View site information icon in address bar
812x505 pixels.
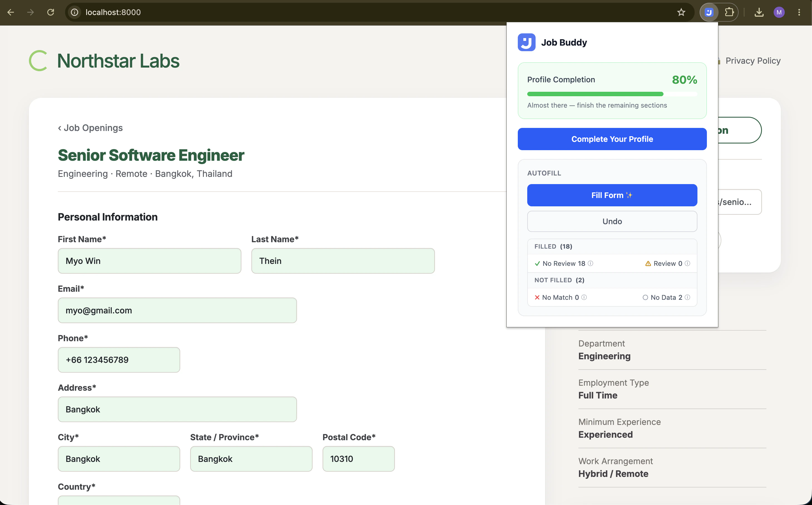coord(75,12)
